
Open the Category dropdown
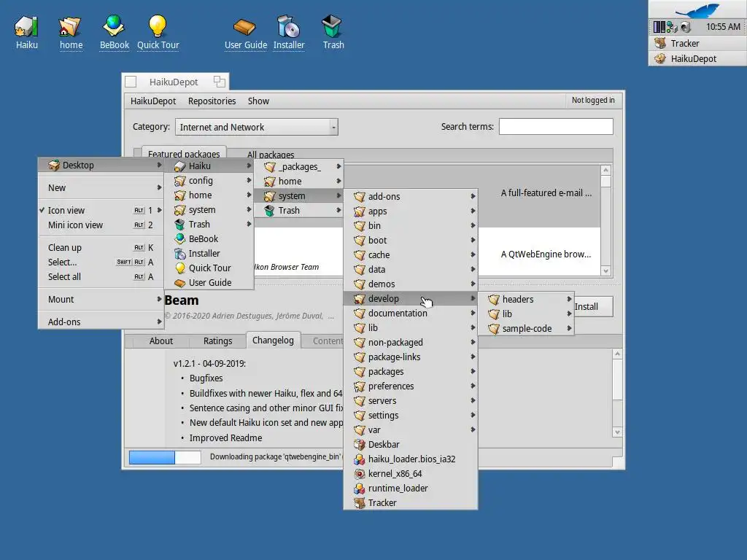[x=256, y=127]
